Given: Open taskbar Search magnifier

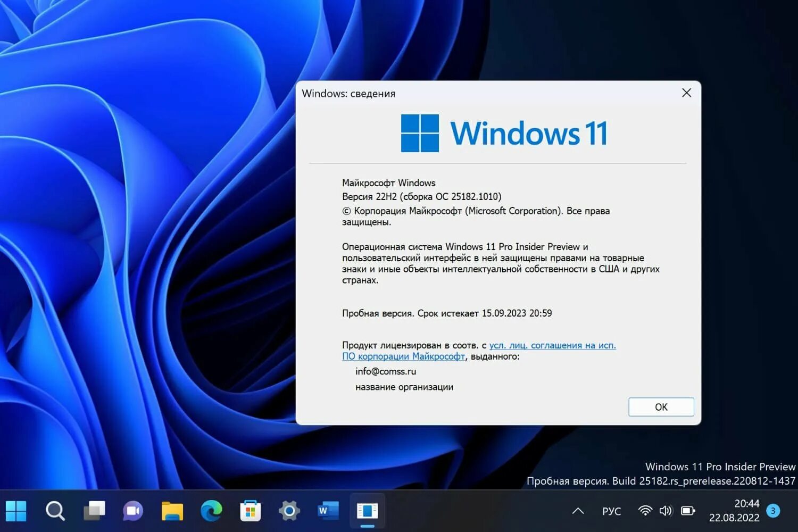Looking at the screenshot, I should (x=55, y=511).
